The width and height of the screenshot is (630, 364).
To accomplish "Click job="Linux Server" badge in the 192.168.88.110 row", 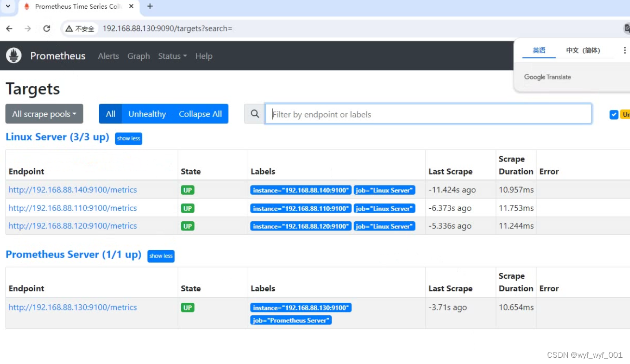I will coord(384,208).
